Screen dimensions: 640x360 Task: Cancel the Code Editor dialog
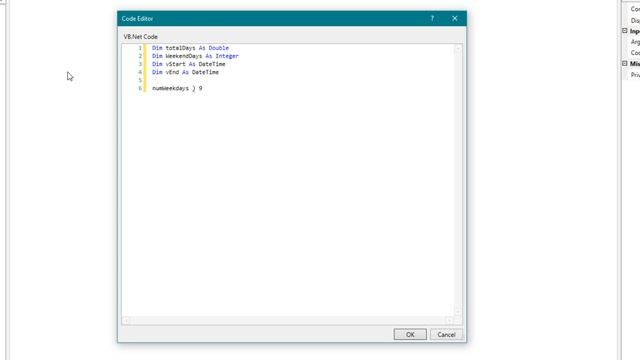tap(446, 334)
